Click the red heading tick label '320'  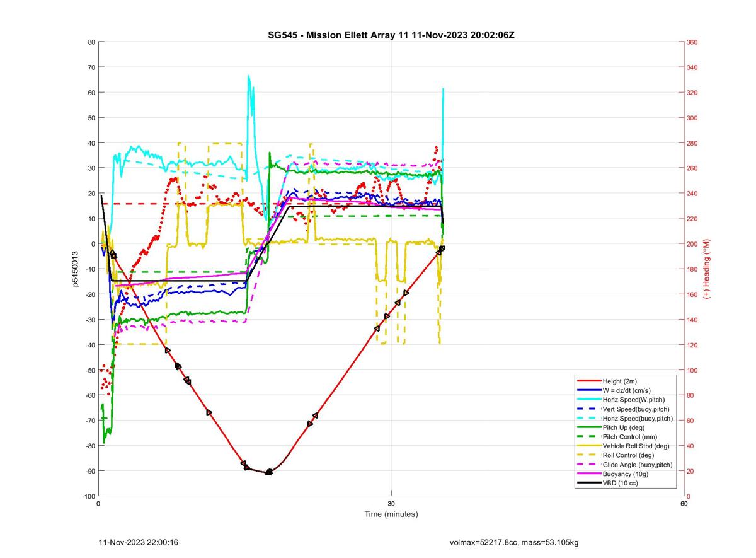pos(692,93)
